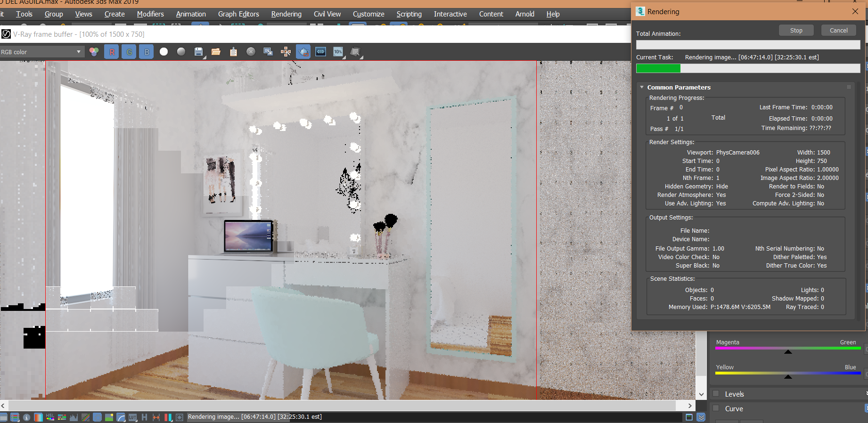Image resolution: width=868 pixels, height=423 pixels.
Task: Toggle the LUT correction icon
Action: 132,417
